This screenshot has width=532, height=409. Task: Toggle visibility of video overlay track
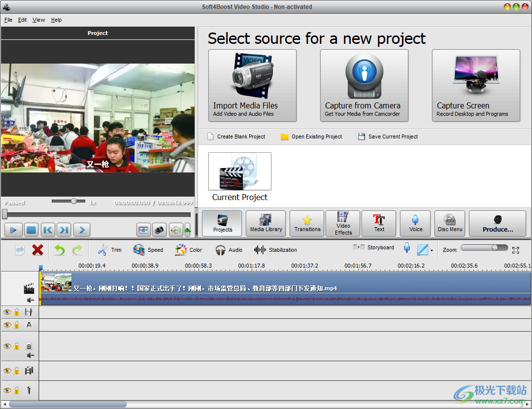[x=7, y=346]
